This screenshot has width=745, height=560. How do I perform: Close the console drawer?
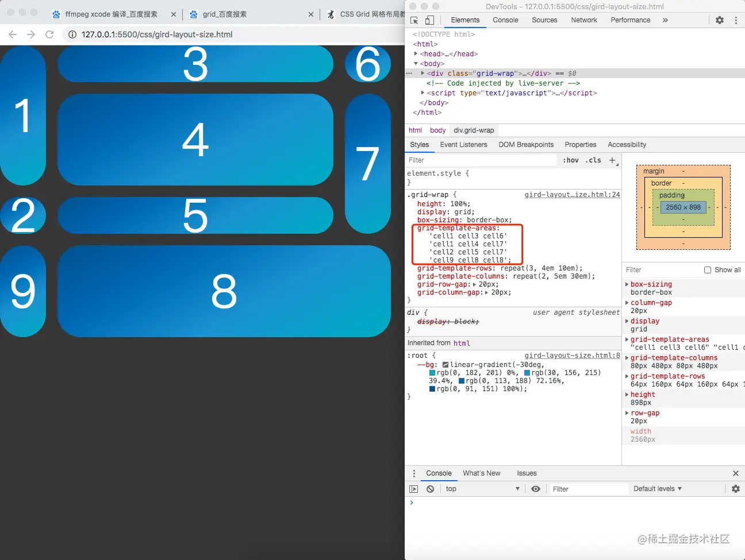tap(736, 473)
